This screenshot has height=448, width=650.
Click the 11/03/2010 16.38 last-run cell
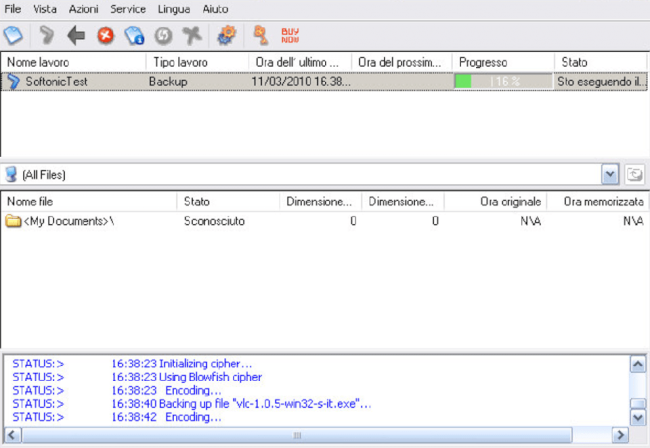tap(301, 82)
